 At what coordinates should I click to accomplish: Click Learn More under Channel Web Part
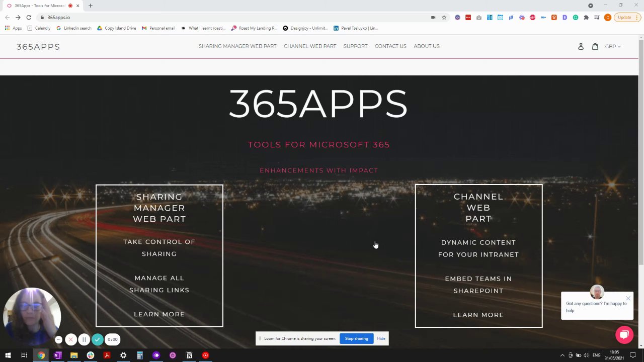click(x=478, y=315)
